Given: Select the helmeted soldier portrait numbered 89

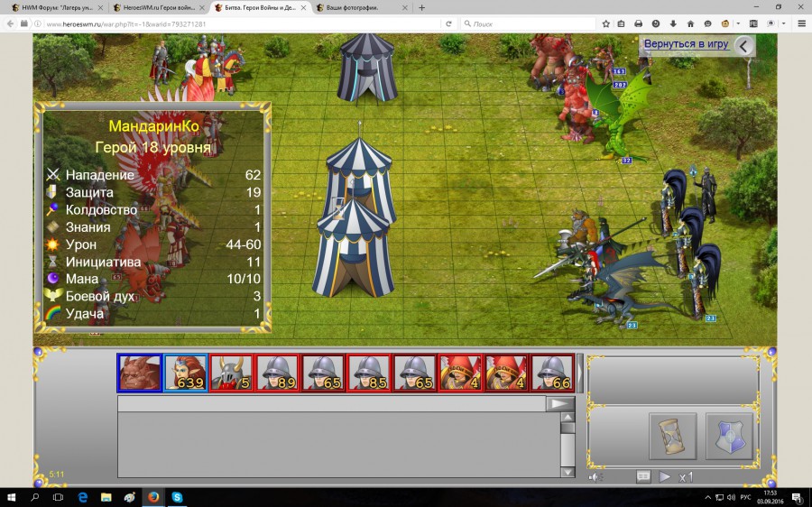Looking at the screenshot, I should pos(278,373).
